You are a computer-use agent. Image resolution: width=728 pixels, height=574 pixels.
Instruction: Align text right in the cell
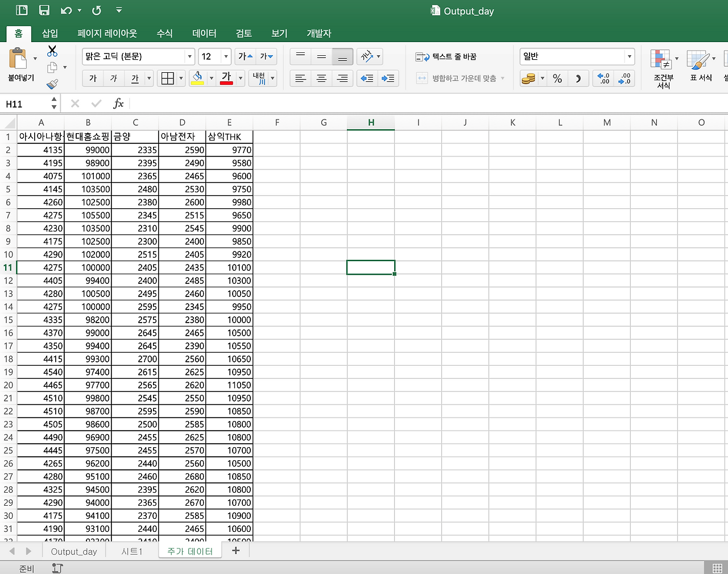342,79
